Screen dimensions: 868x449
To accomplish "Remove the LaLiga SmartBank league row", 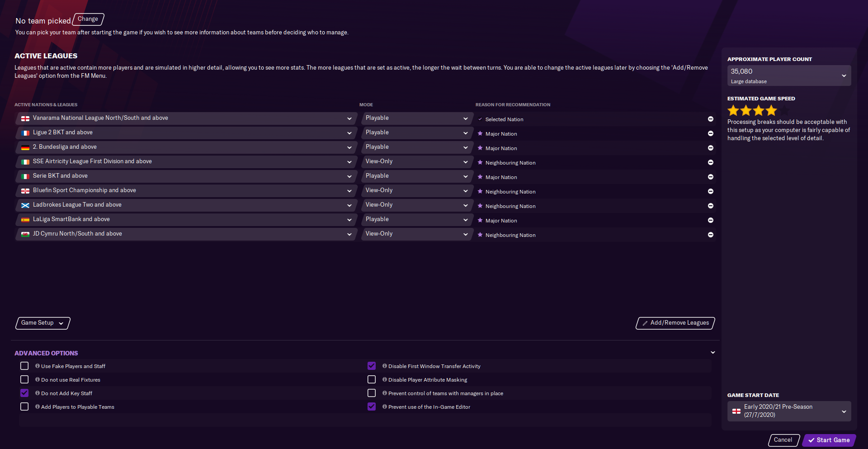I will click(710, 220).
